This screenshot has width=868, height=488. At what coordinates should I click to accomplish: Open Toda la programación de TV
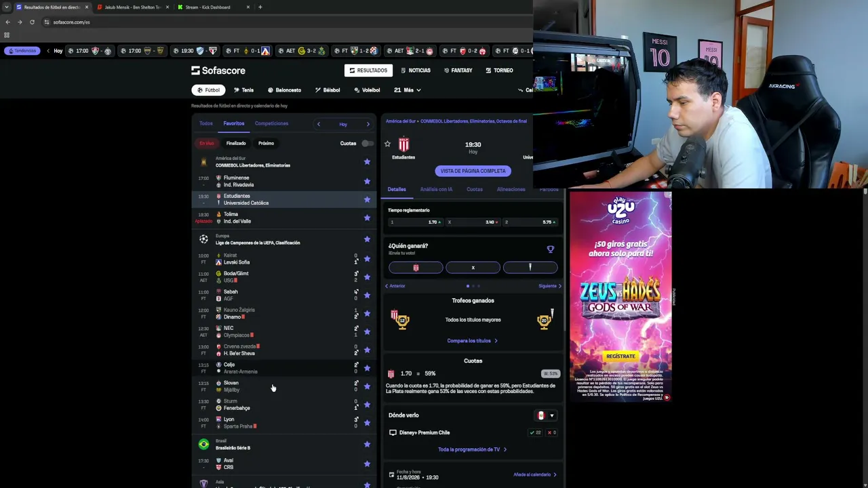point(472,449)
